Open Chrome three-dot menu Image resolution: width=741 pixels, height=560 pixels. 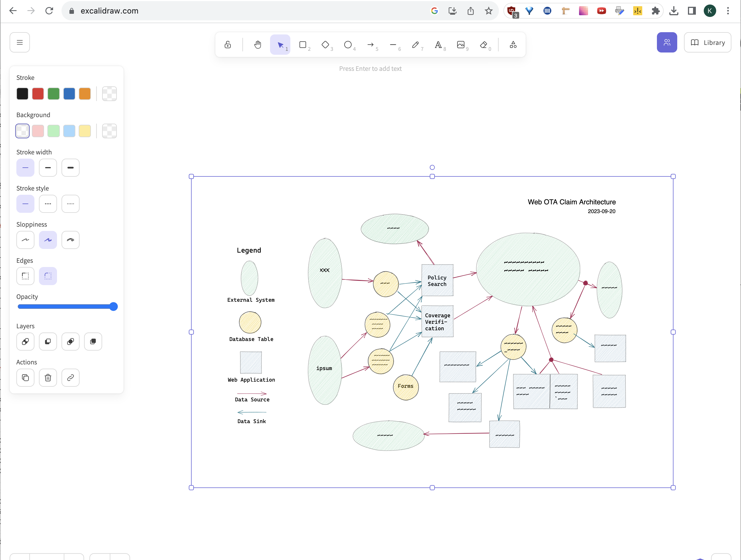click(x=728, y=11)
